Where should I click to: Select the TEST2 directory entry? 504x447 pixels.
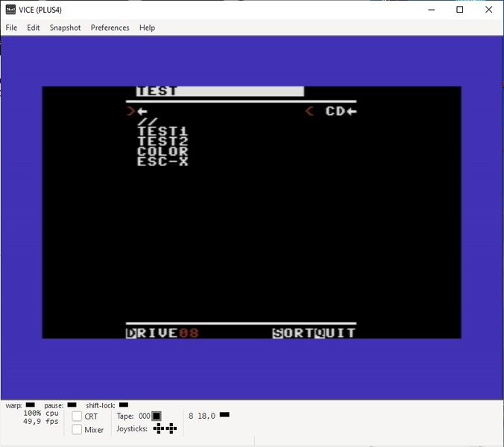pos(163,142)
